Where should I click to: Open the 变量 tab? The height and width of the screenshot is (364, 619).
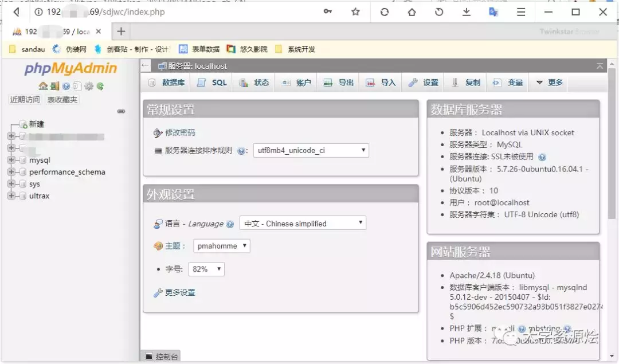pyautogui.click(x=508, y=83)
